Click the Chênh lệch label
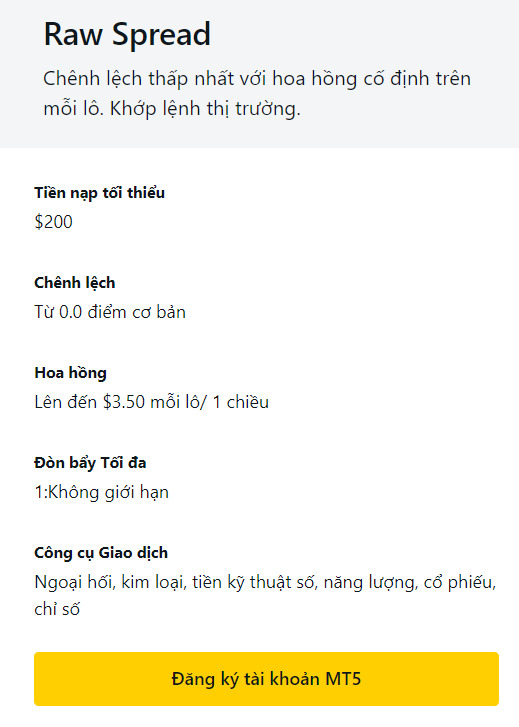This screenshot has width=519, height=727. [x=75, y=282]
